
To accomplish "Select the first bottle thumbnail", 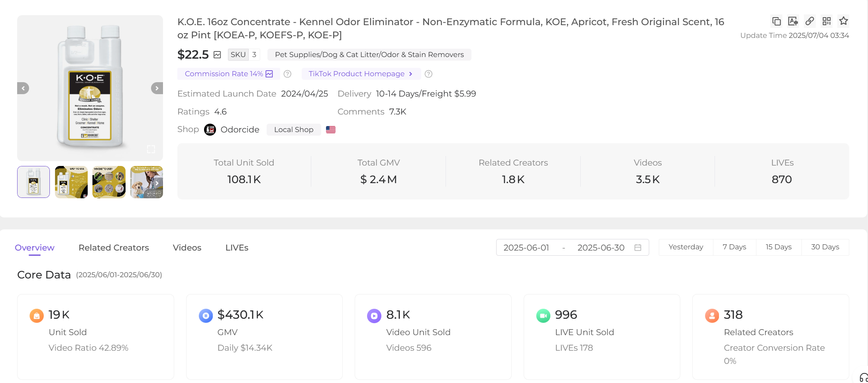I will pyautogui.click(x=33, y=182).
